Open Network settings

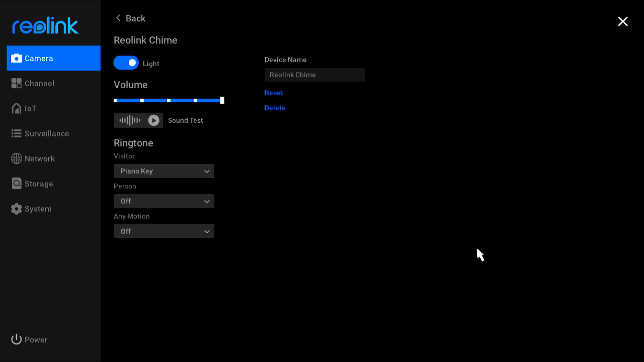point(54,159)
